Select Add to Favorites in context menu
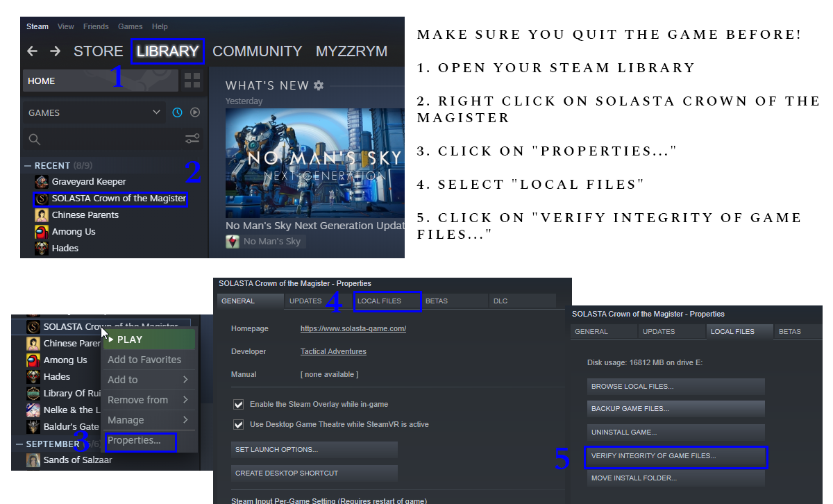Viewport: 833px width, 504px height. (144, 360)
